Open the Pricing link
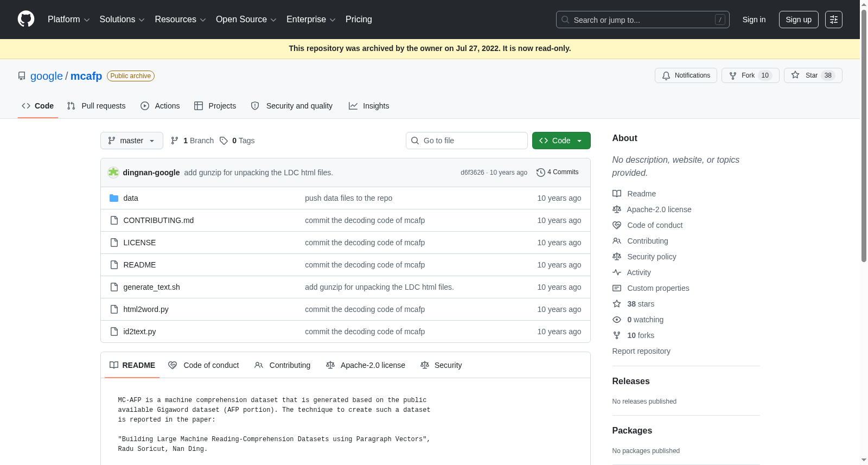 (359, 20)
